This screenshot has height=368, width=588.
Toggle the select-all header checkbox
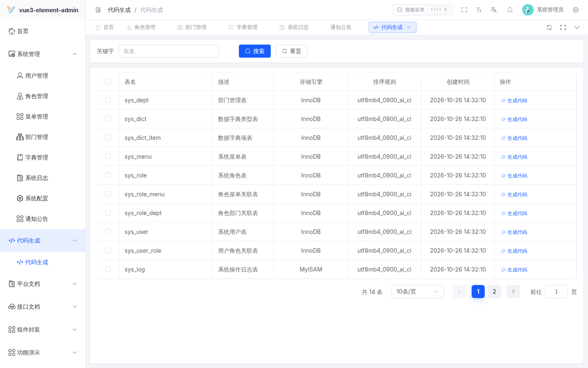tap(108, 81)
